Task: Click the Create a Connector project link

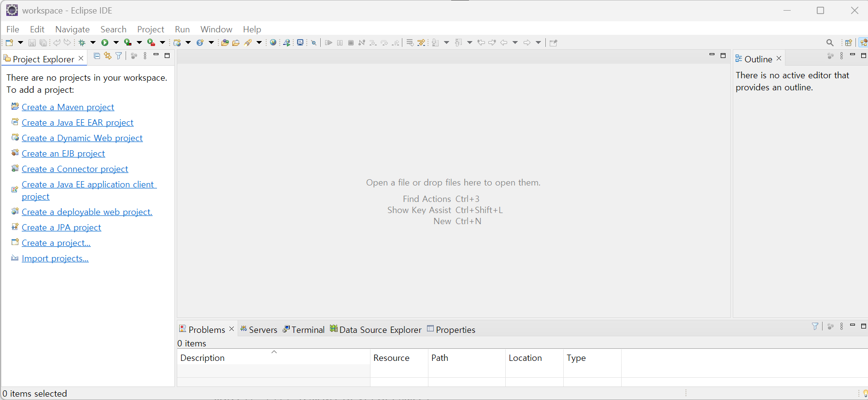Action: pos(75,169)
